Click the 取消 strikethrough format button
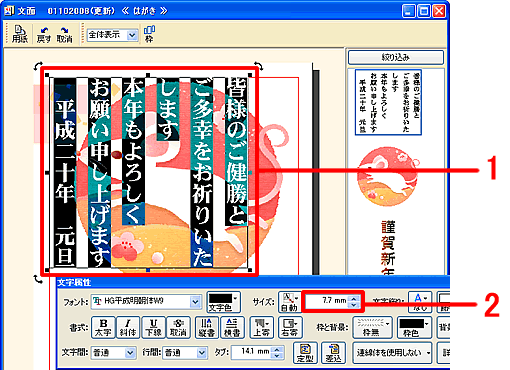This screenshot has height=370, width=510. point(178,328)
